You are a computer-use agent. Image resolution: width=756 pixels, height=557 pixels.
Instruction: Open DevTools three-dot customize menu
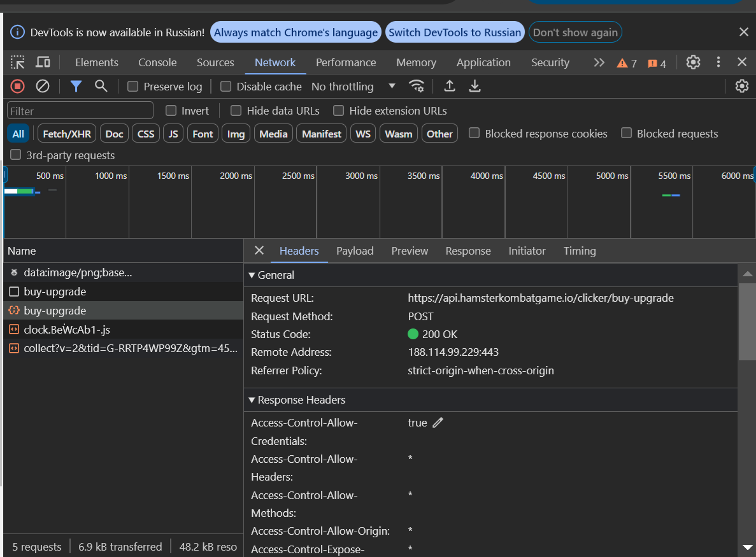tap(718, 62)
